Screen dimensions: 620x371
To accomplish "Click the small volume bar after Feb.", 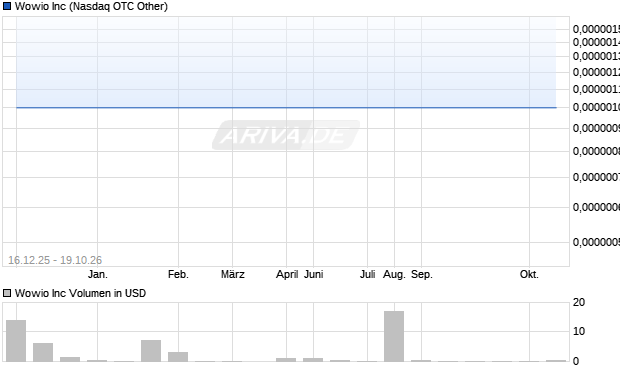I will click(178, 357).
